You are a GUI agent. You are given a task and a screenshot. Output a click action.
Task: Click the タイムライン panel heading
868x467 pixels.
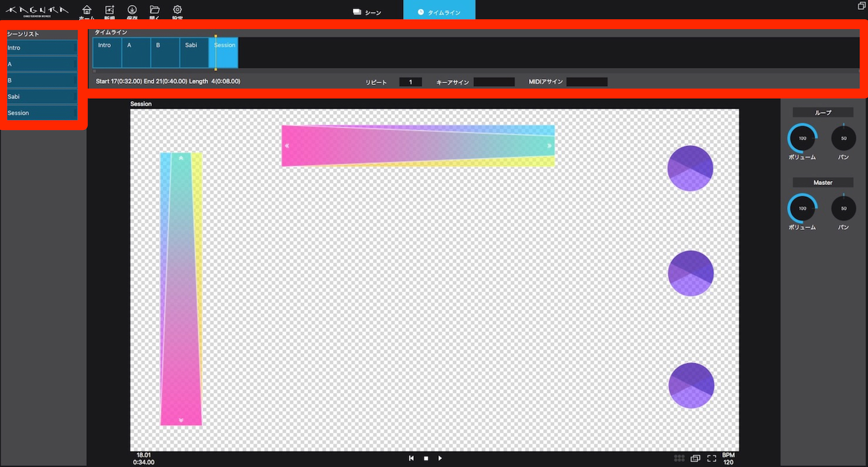point(111,32)
